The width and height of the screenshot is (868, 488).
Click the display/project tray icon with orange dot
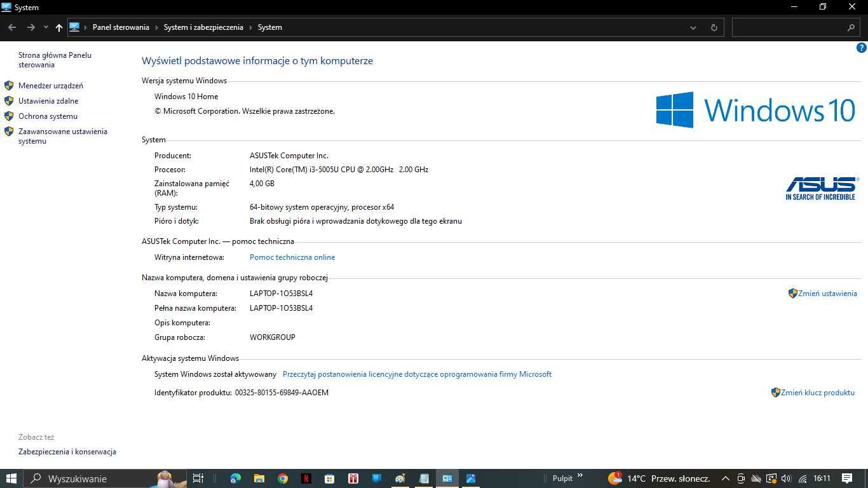coord(771,478)
